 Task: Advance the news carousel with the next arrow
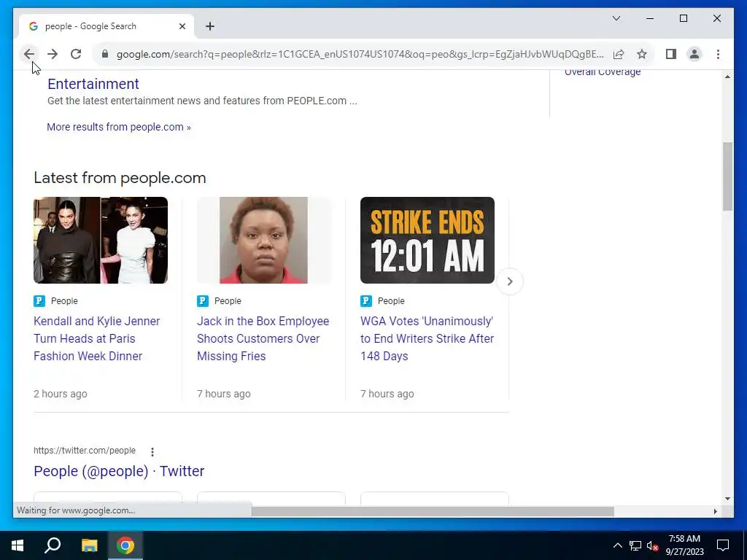click(510, 281)
